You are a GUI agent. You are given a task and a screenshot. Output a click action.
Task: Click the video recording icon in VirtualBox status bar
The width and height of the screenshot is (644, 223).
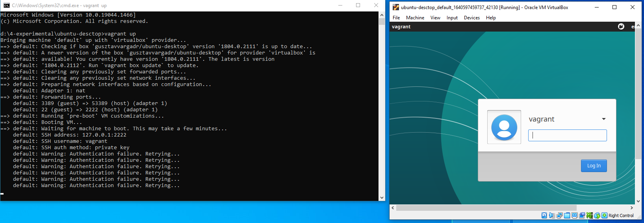click(x=582, y=216)
